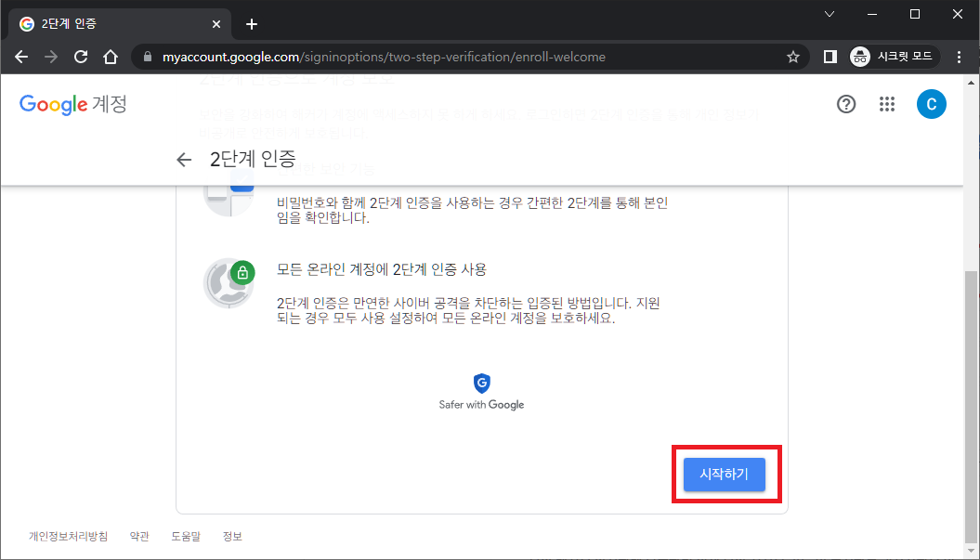
Task: Maximize the Chrome window
Action: tap(915, 14)
